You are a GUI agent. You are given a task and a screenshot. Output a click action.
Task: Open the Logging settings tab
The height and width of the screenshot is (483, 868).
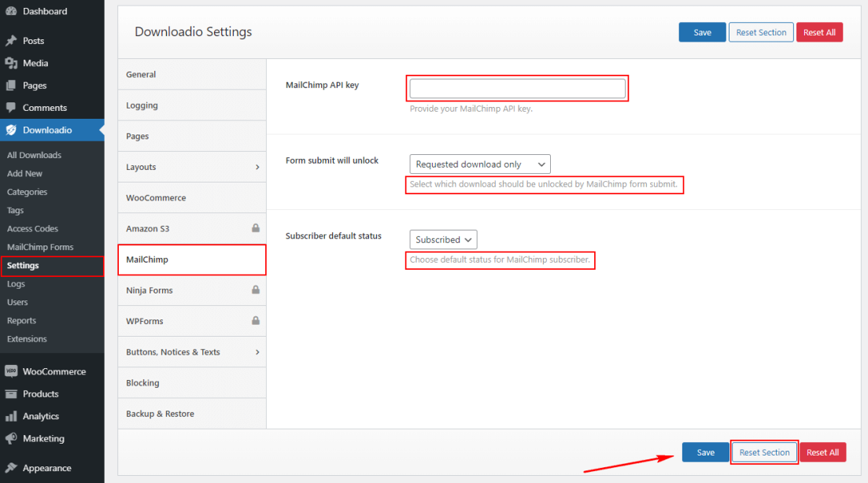[192, 105]
